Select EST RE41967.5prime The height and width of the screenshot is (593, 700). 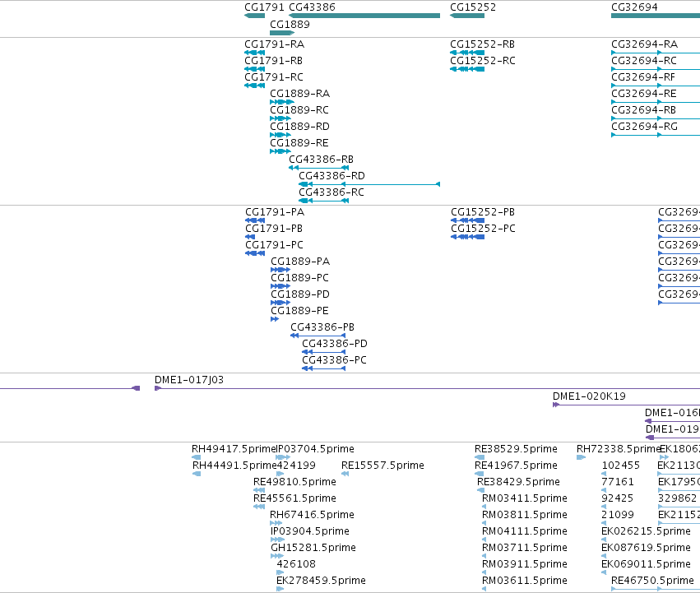click(x=516, y=466)
